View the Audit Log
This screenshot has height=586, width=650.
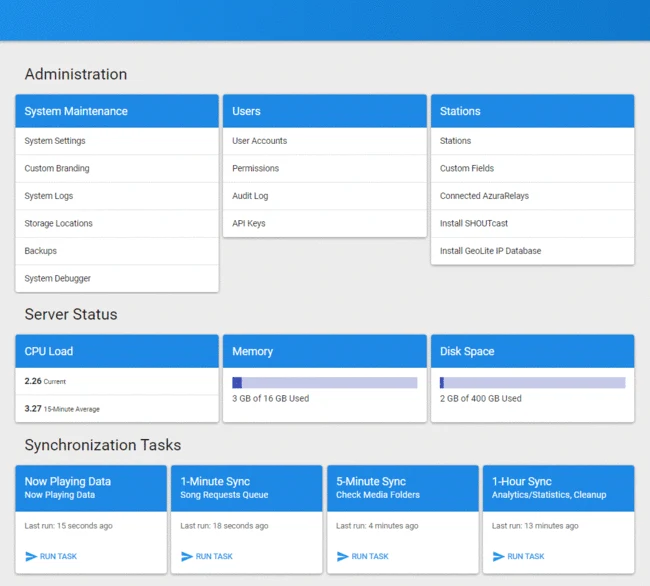pos(325,196)
